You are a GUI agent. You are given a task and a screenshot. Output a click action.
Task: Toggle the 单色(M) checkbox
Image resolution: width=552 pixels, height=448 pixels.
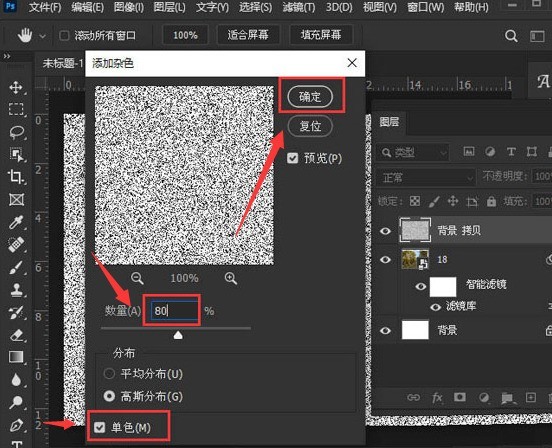click(x=100, y=428)
